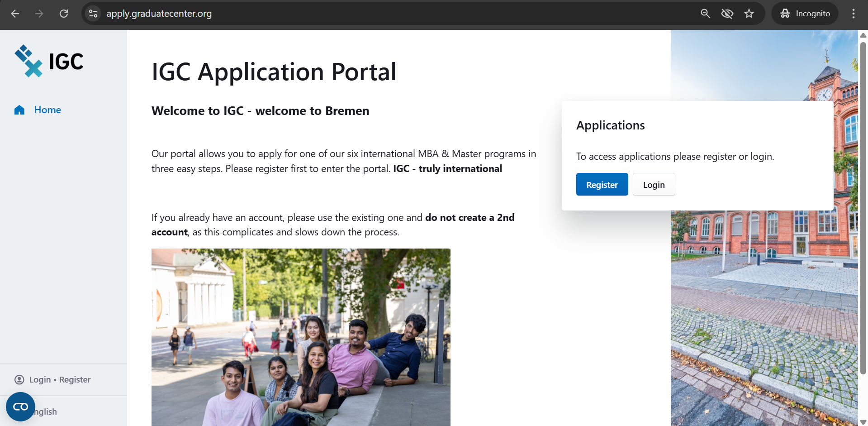Bookmark this page using the star icon

(x=749, y=14)
